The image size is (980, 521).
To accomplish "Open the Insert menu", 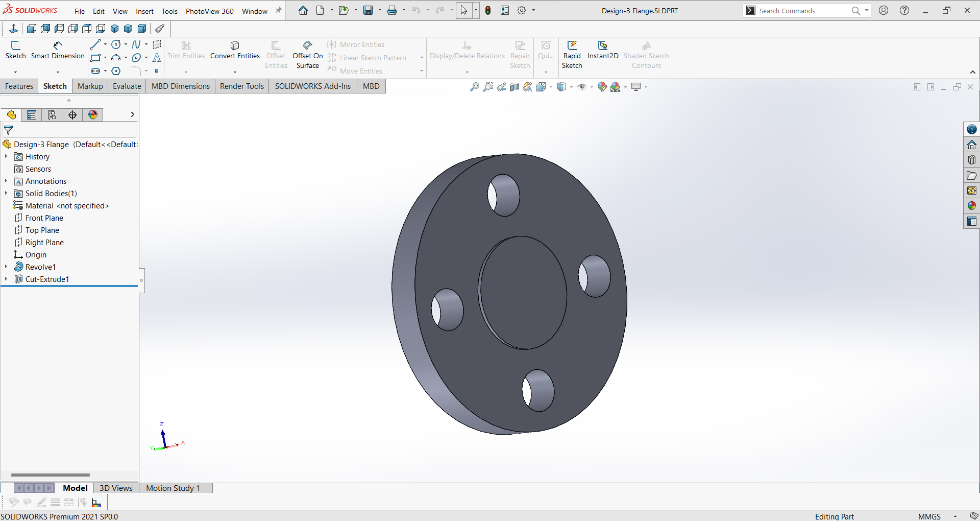I will pyautogui.click(x=144, y=11).
